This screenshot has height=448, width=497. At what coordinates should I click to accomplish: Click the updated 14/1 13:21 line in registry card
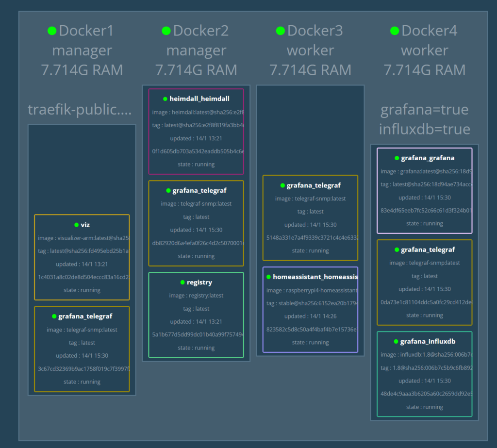click(196, 321)
